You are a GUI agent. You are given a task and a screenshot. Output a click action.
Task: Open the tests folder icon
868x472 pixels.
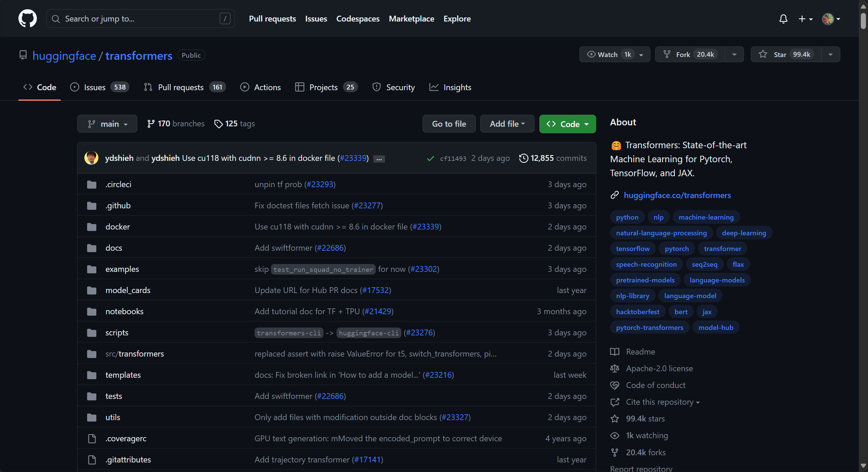tap(92, 396)
